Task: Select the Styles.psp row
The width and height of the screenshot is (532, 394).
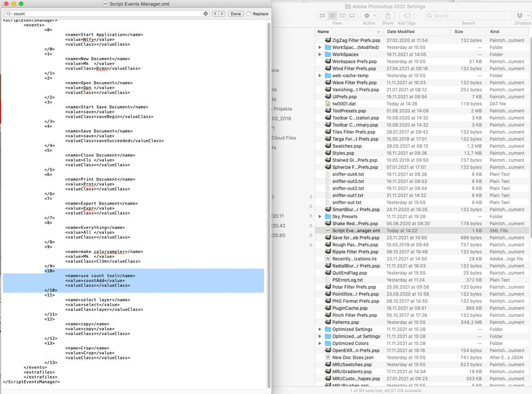Action: click(422, 153)
